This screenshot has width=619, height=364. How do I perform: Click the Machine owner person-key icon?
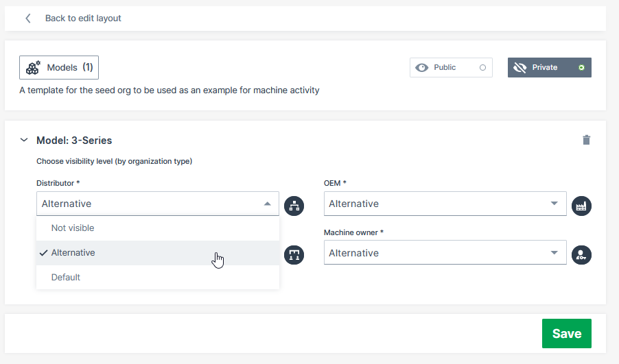coord(581,254)
